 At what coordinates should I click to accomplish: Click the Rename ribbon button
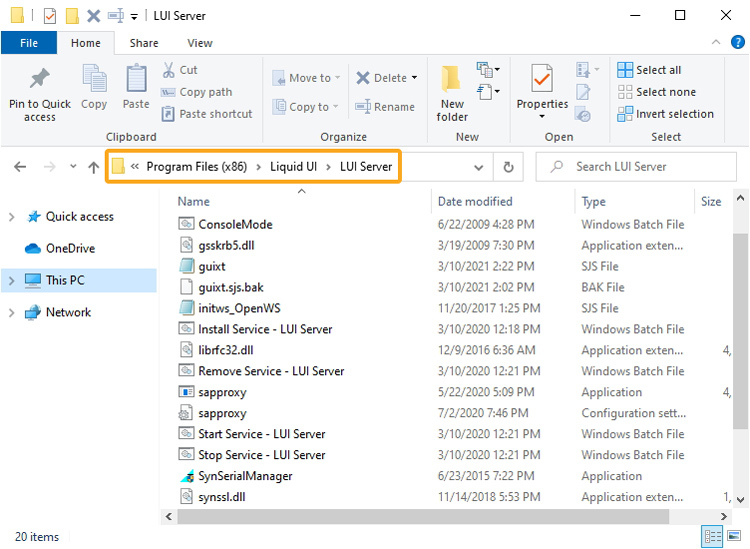[x=385, y=107]
